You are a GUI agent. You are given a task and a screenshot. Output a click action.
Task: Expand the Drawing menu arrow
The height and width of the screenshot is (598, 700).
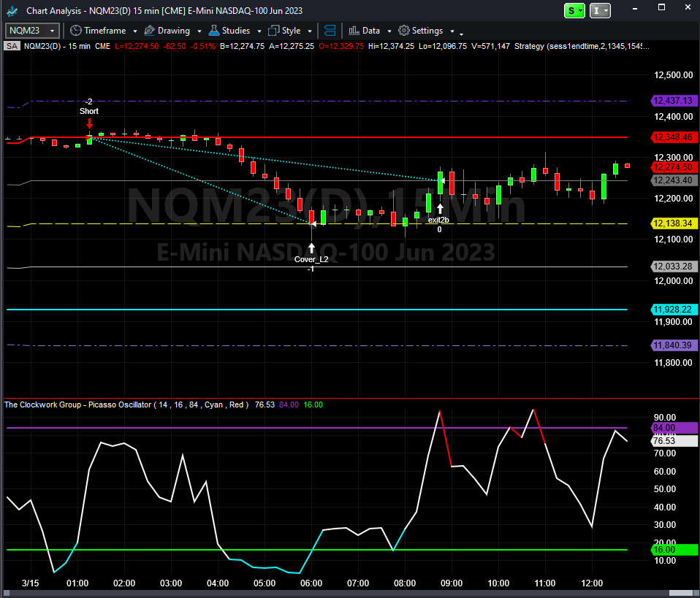[199, 31]
